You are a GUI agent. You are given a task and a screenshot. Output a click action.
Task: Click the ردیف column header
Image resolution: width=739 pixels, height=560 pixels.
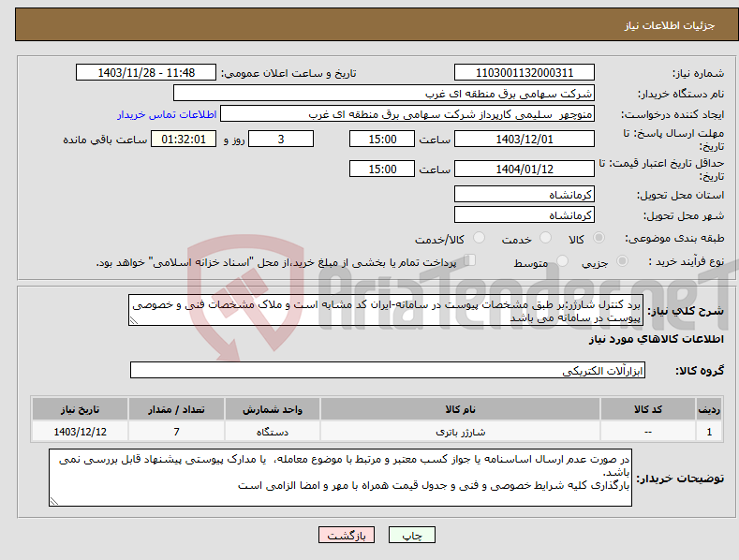click(709, 409)
